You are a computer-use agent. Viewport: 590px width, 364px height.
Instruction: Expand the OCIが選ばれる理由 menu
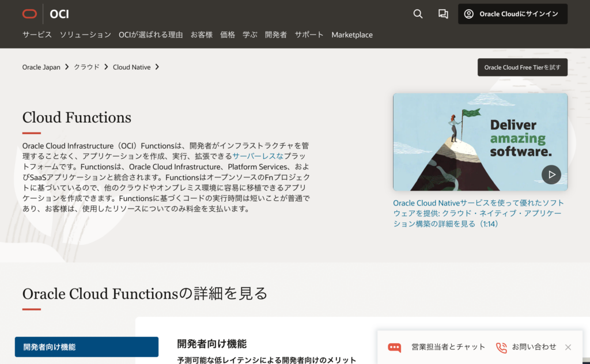(150, 35)
